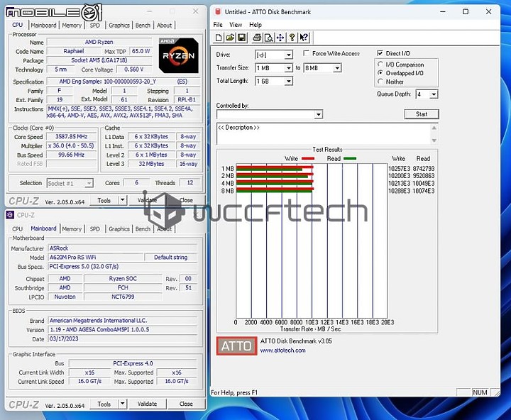Enable the Force Write Access checkbox

point(306,53)
